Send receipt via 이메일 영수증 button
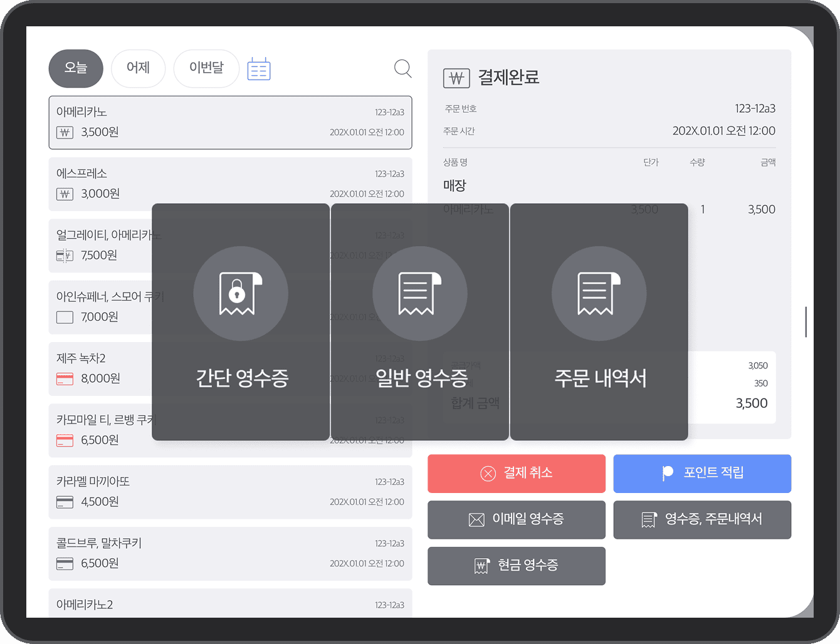 [516, 519]
